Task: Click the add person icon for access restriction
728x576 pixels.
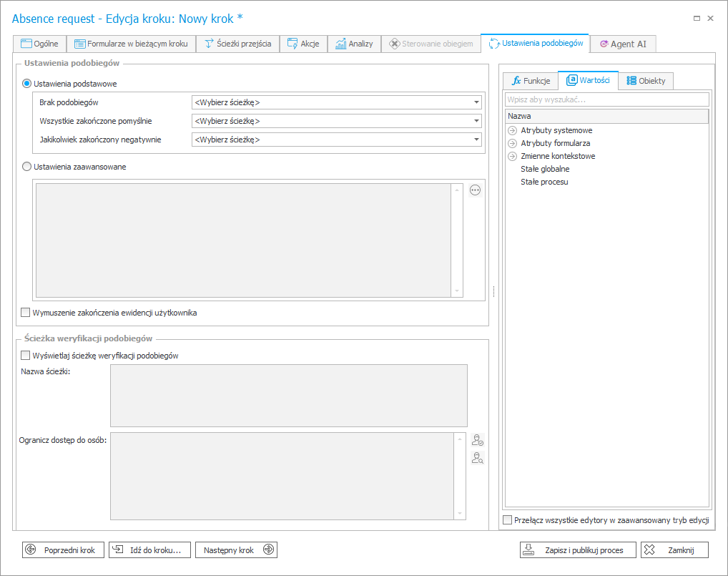Action: tap(478, 440)
